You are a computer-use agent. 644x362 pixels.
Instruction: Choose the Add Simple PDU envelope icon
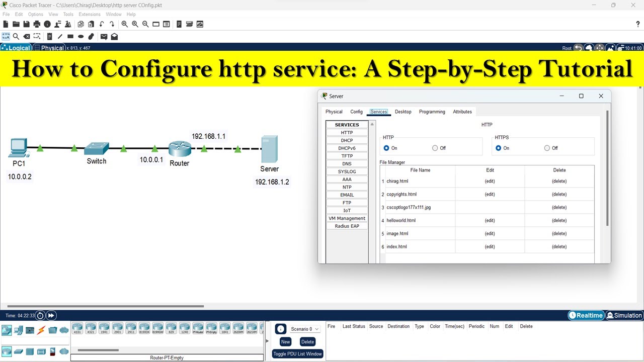pos(104,36)
